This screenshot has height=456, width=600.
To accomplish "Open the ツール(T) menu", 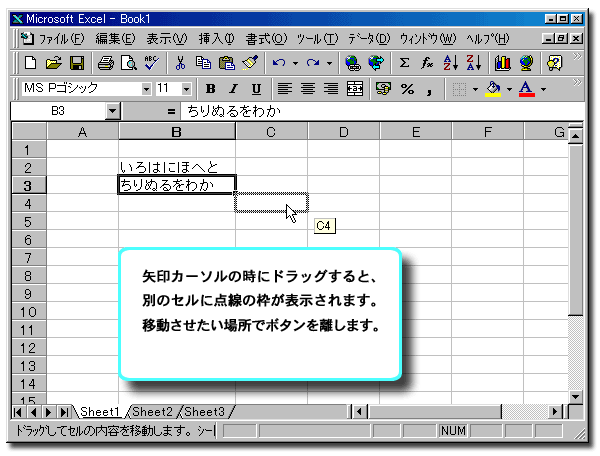I will pos(318,39).
